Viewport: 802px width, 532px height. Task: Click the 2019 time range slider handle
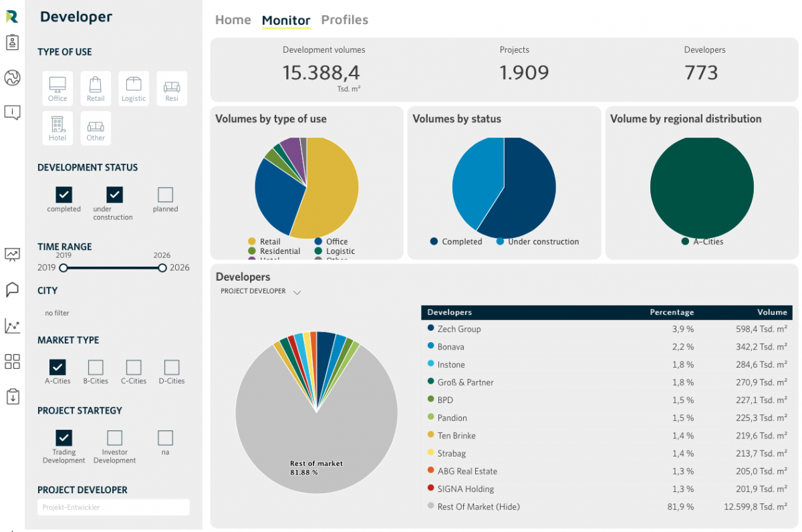(63, 268)
